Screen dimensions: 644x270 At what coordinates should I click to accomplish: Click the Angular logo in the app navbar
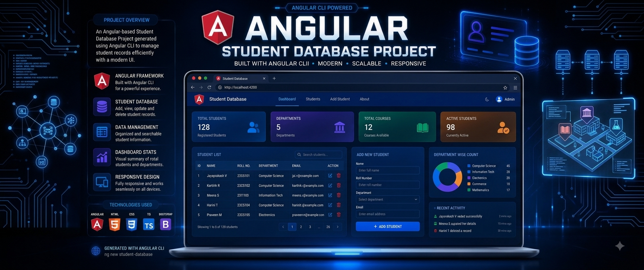pyautogui.click(x=199, y=99)
